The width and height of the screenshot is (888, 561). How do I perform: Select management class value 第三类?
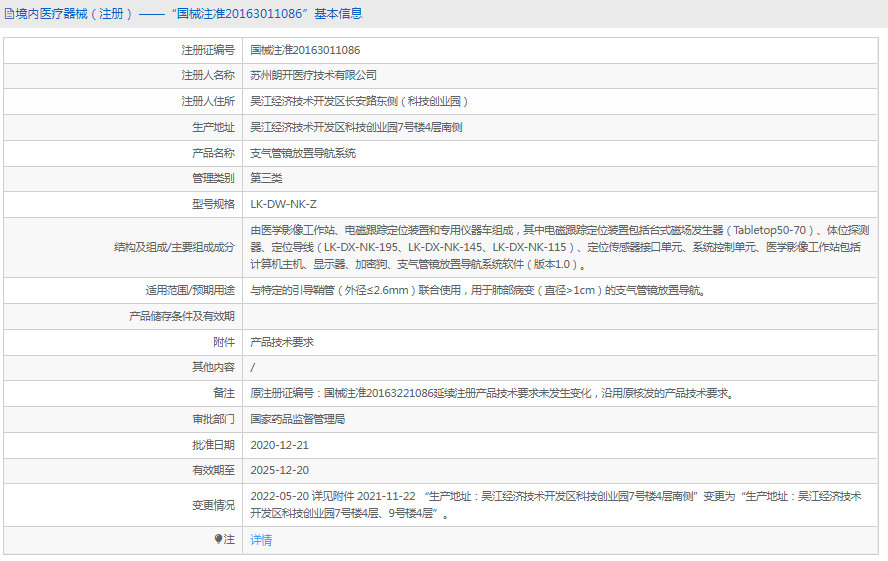pos(266,178)
